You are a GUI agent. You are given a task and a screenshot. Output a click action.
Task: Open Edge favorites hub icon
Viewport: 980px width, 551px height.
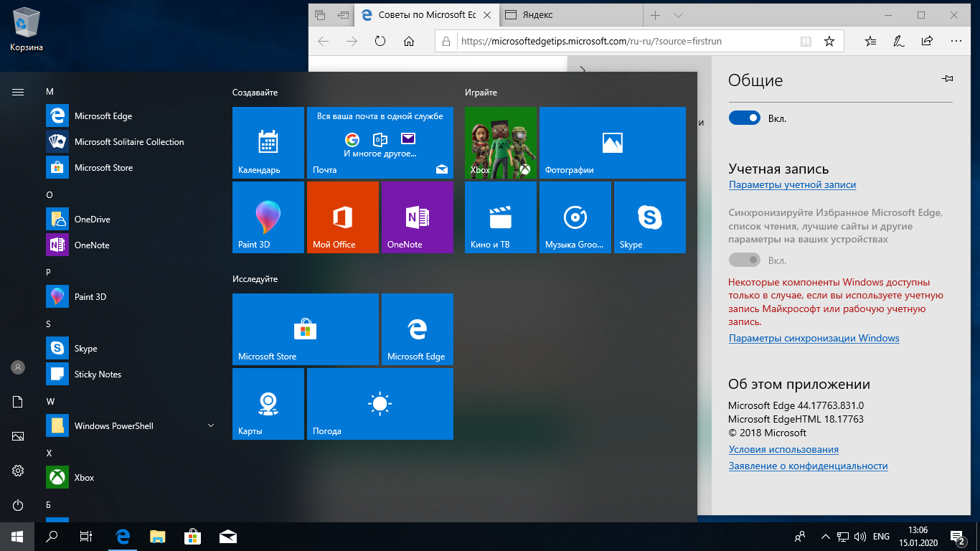pos(870,41)
